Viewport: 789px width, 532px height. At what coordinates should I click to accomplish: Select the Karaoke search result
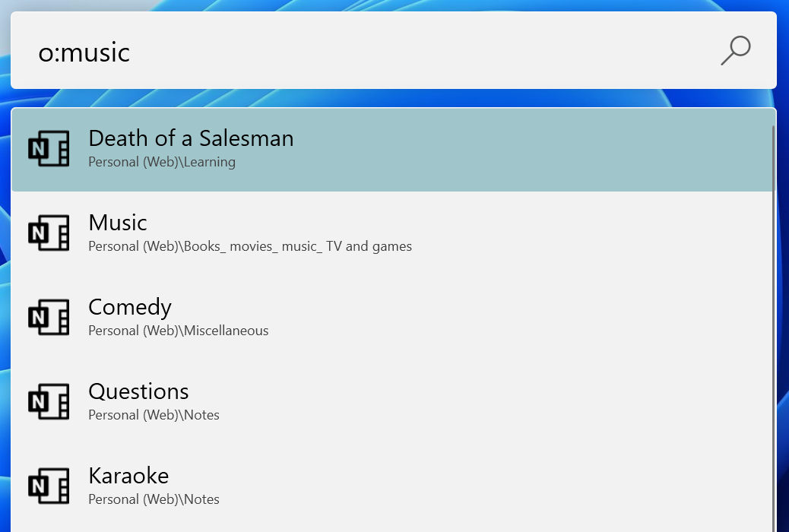click(x=128, y=477)
